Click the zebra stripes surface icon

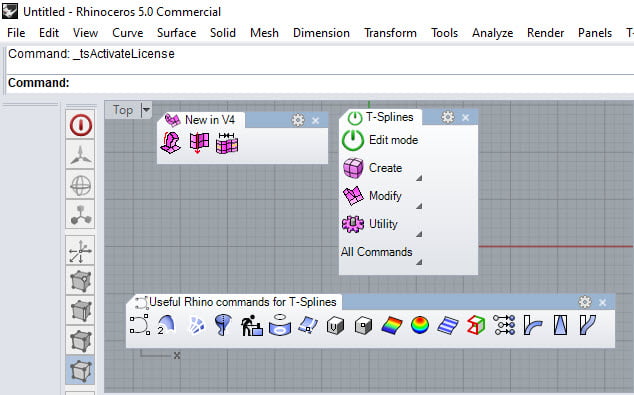pyautogui.click(x=448, y=325)
